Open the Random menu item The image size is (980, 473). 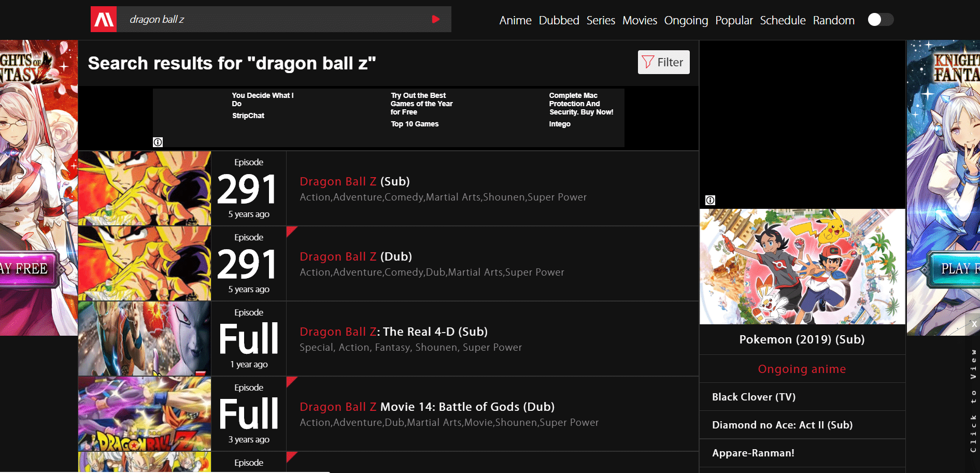click(833, 20)
